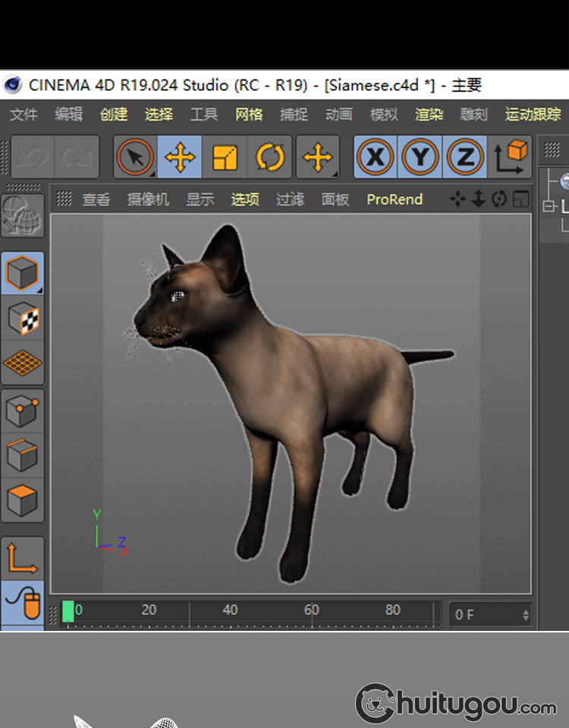Click the object manager grip icon

point(552,149)
